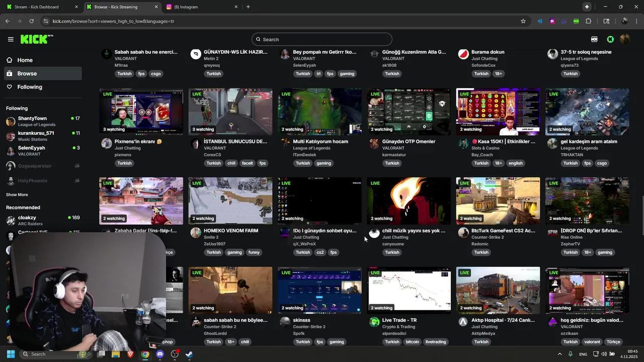Screen dimensions: 644x362
Task: Click the green K coin icon
Action: coord(610,39)
